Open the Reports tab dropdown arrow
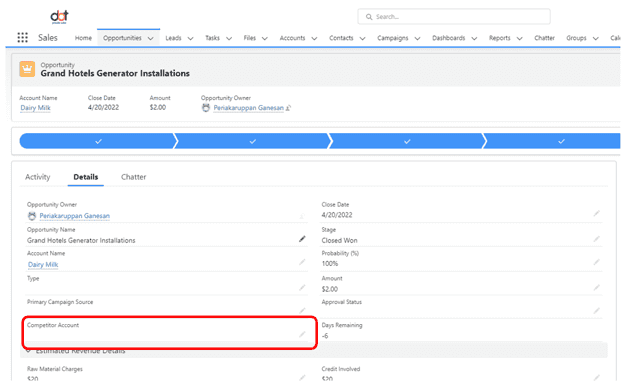Viewport: 624px width, 388px height. (x=519, y=39)
